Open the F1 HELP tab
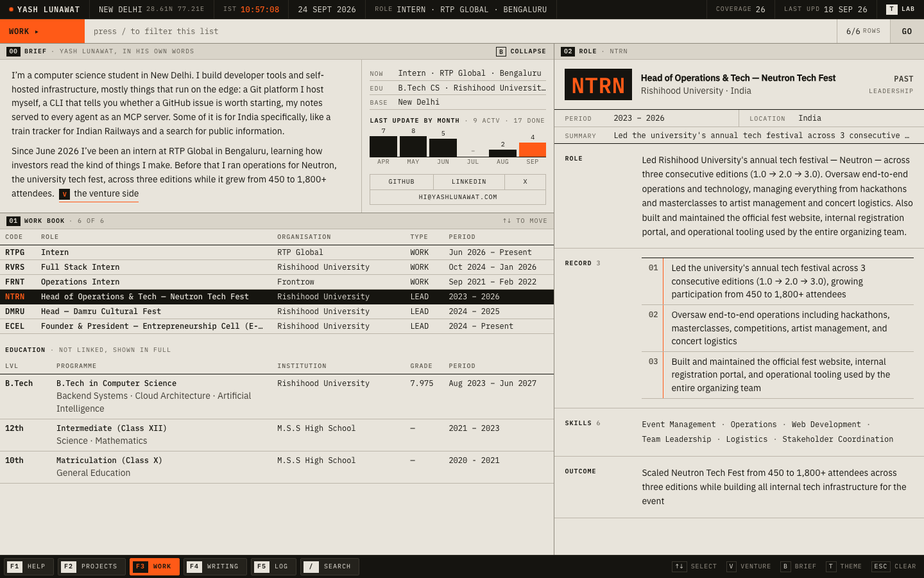 (29, 566)
